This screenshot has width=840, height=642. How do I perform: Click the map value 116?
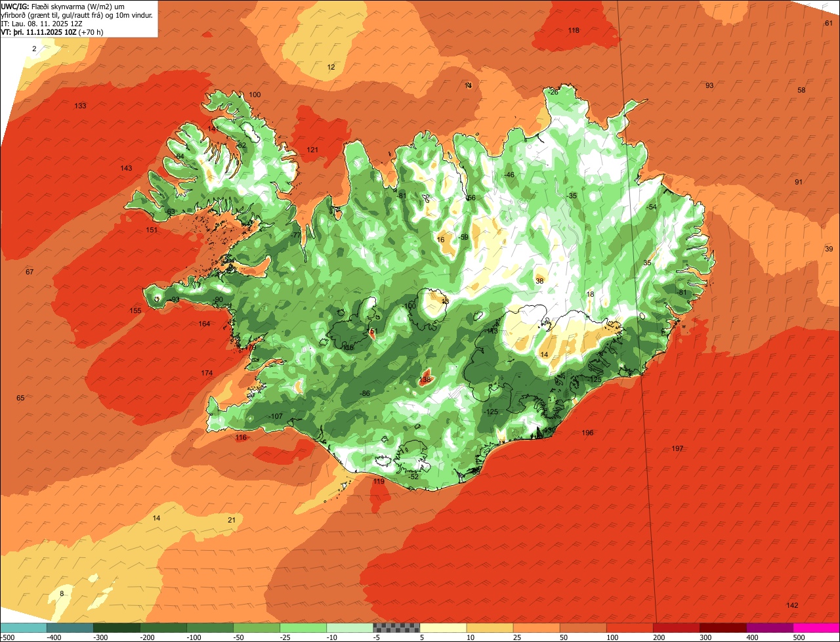[241, 437]
